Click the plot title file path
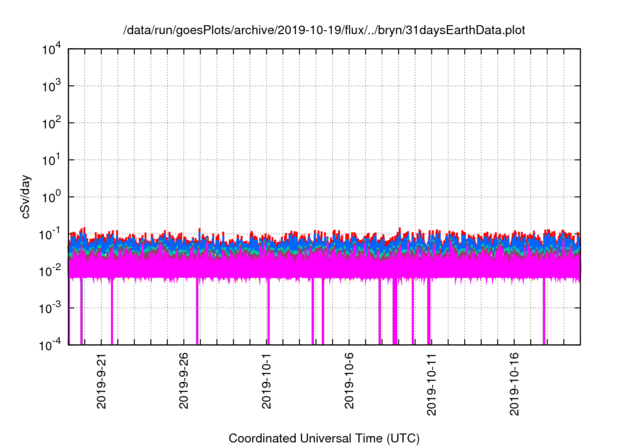Viewport: 640px width, 448px height. [324, 30]
